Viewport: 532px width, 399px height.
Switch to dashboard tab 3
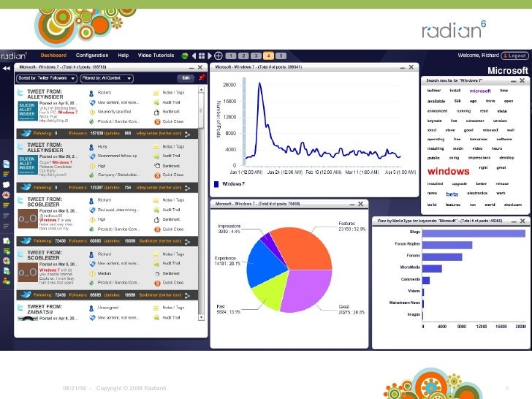(256, 56)
